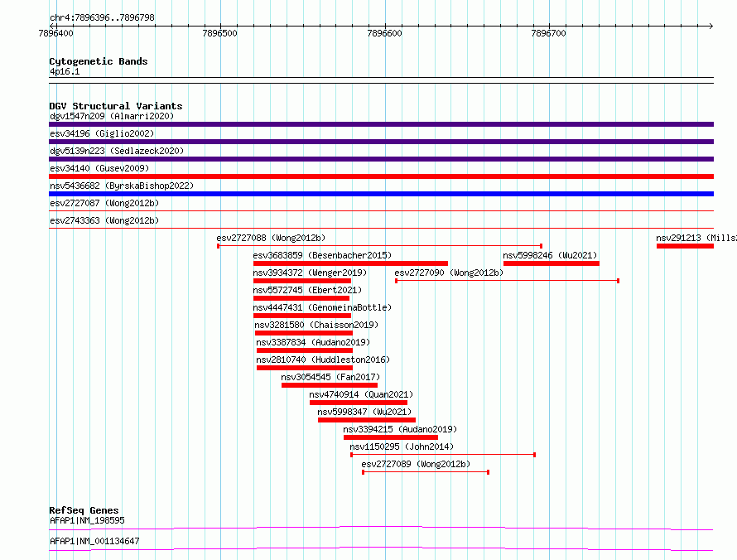Click the thin span line under esv2727090
Image resolution: width=737 pixels, height=560 pixels.
(x=507, y=281)
